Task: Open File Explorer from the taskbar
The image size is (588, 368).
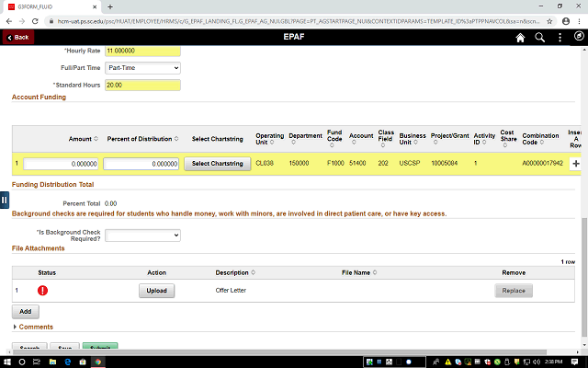Action: (x=52, y=362)
